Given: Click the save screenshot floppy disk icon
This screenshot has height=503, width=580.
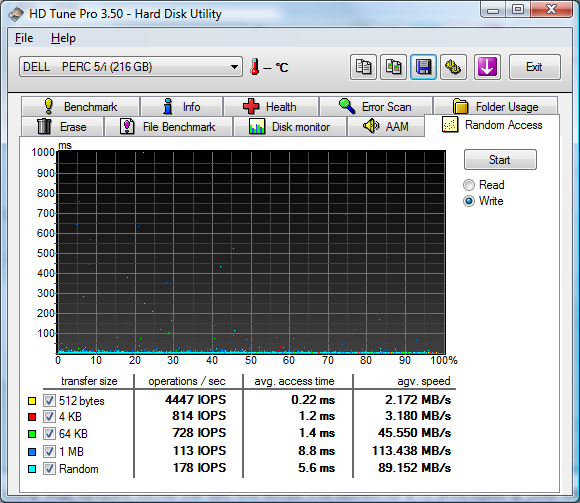Looking at the screenshot, I should tap(423, 67).
